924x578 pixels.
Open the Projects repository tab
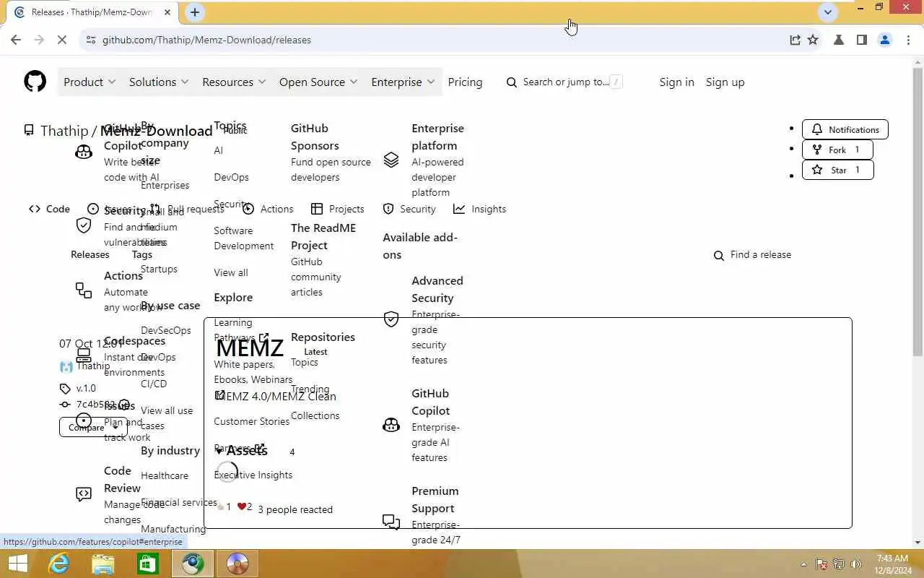pyautogui.click(x=337, y=209)
